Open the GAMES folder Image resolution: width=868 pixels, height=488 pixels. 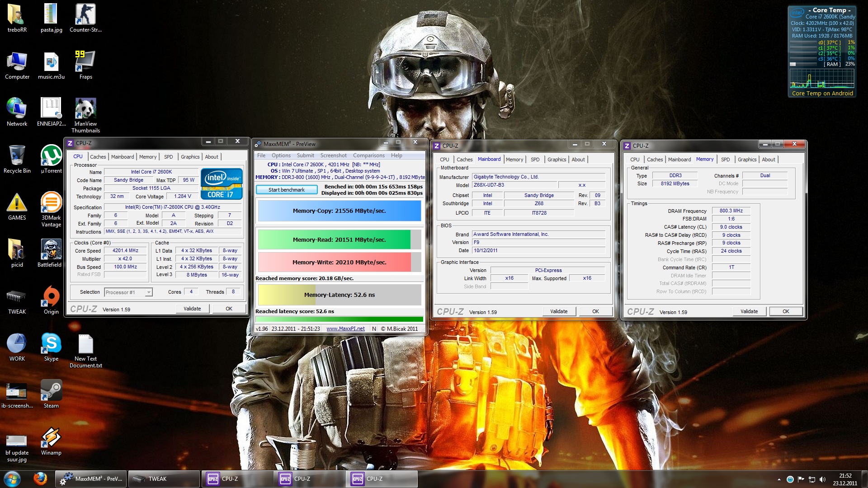click(x=17, y=206)
